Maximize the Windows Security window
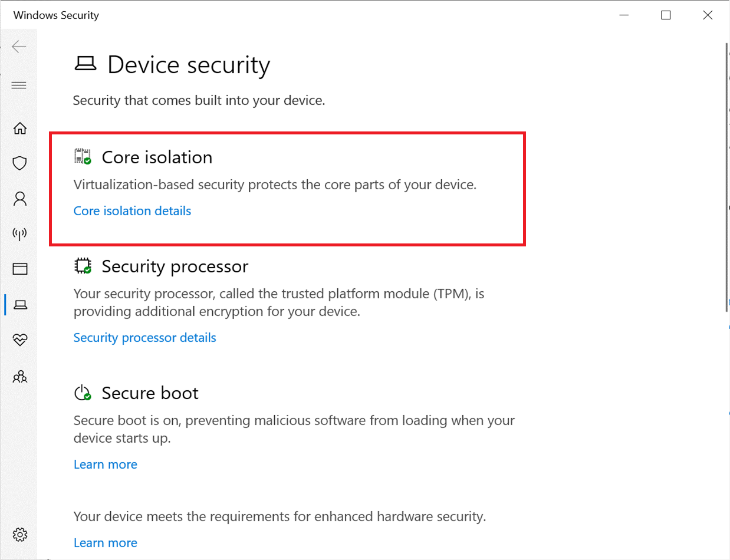 pos(666,15)
